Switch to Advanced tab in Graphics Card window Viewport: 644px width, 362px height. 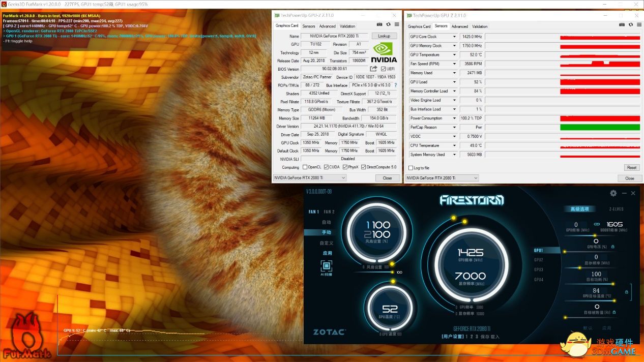coord(327,26)
